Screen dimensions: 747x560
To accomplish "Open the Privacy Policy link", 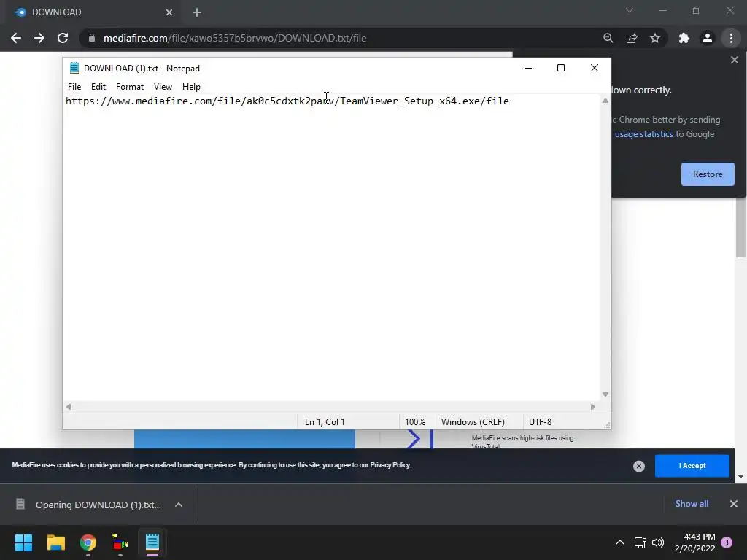I will (390, 465).
